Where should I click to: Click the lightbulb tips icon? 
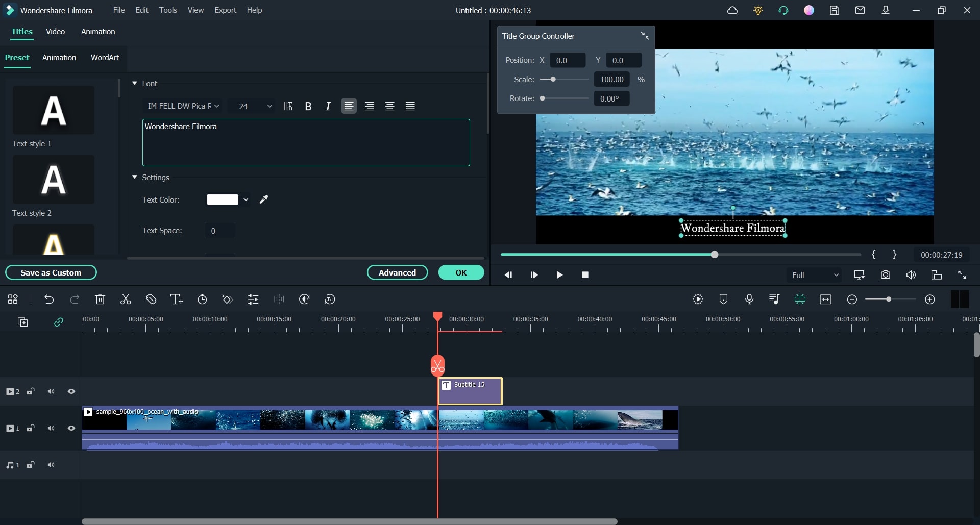coord(758,10)
